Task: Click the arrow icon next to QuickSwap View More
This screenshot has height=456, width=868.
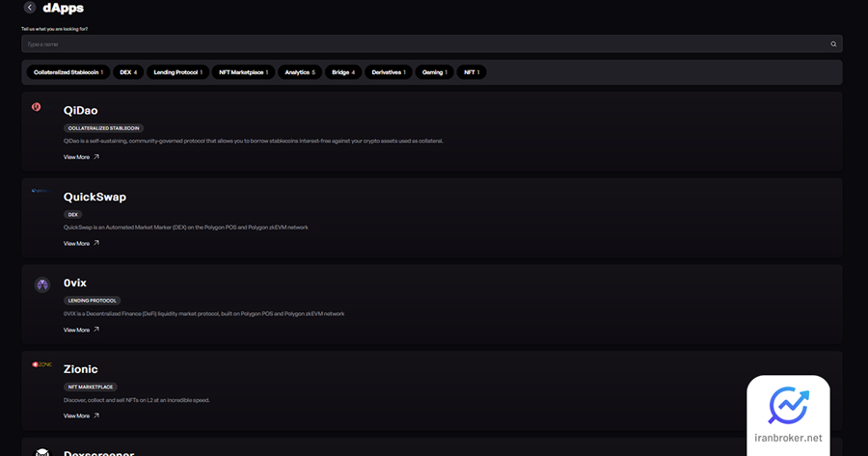Action: pyautogui.click(x=96, y=243)
